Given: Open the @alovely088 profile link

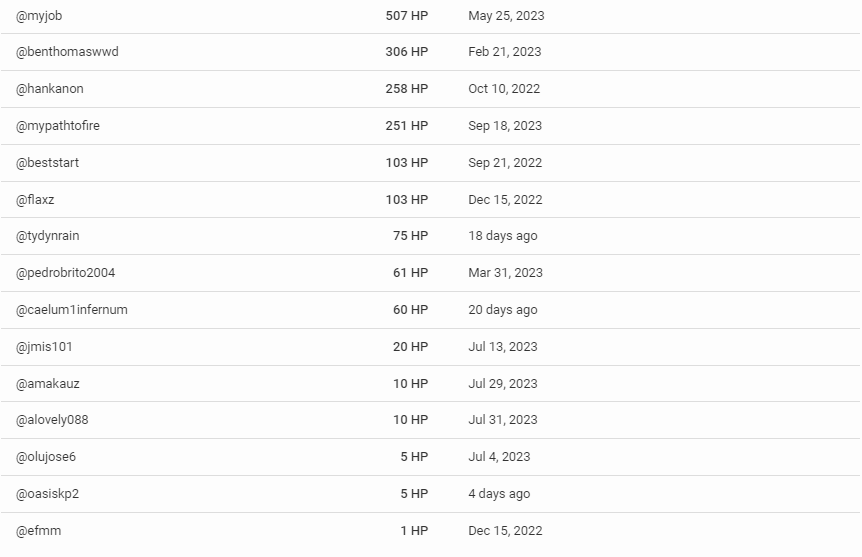Looking at the screenshot, I should tap(52, 420).
